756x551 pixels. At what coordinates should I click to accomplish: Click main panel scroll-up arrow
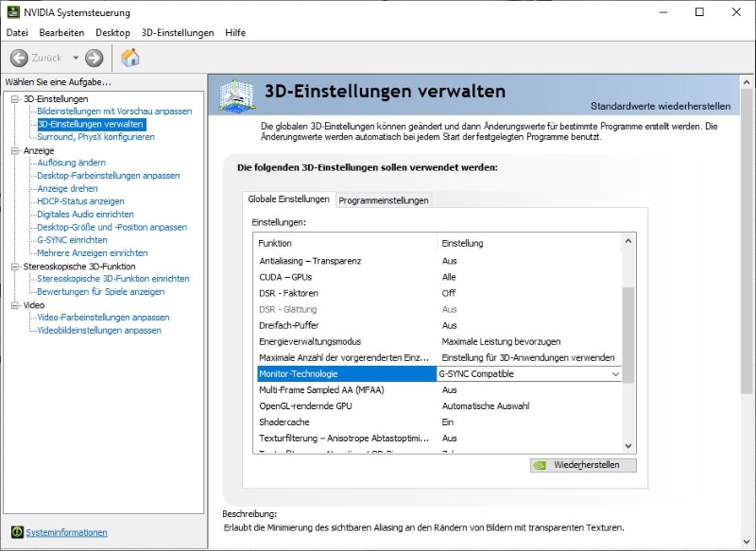[747, 82]
